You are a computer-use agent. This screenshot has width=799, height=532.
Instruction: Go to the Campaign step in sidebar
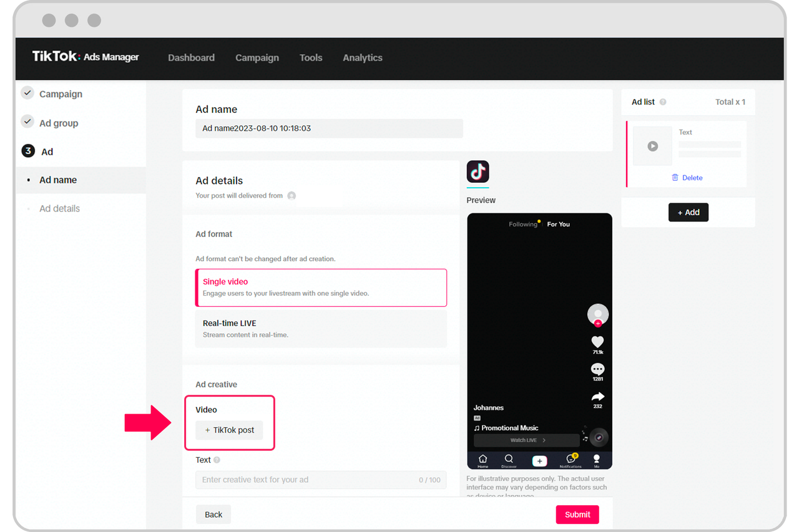[x=61, y=94]
